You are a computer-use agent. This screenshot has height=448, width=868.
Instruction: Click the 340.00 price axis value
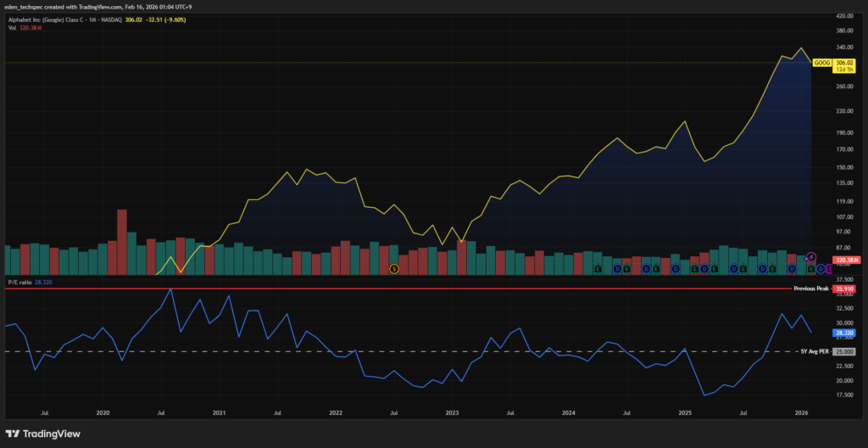[x=845, y=48]
